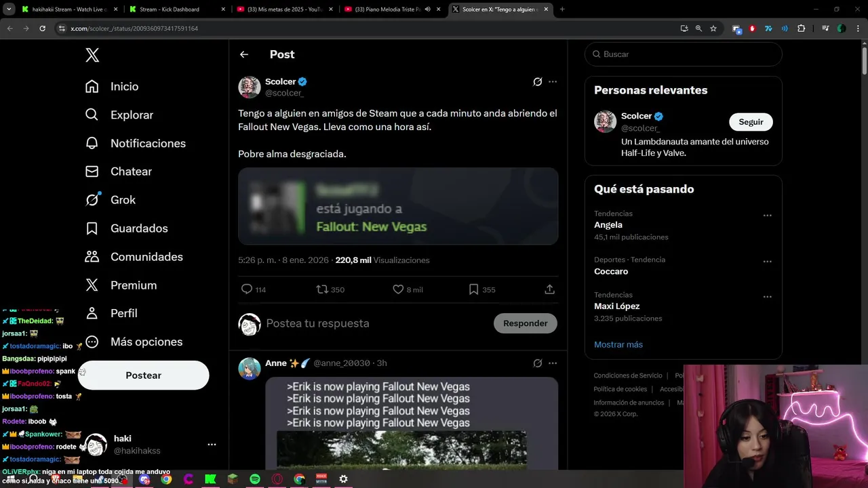Open Condiciones de Servicio link
This screenshot has height=488, width=868.
(628, 375)
